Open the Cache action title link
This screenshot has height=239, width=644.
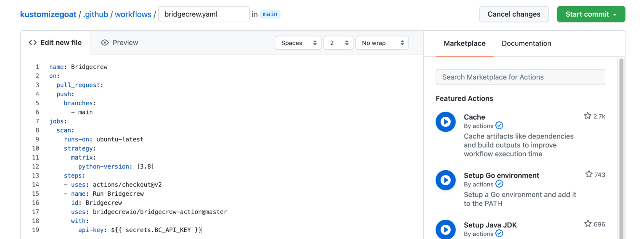tap(474, 117)
